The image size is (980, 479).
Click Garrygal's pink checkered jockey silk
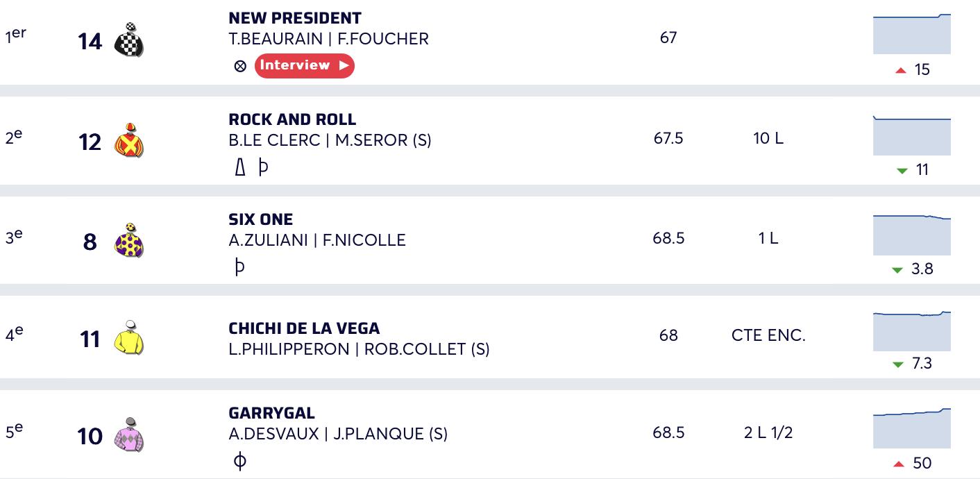pyautogui.click(x=129, y=435)
